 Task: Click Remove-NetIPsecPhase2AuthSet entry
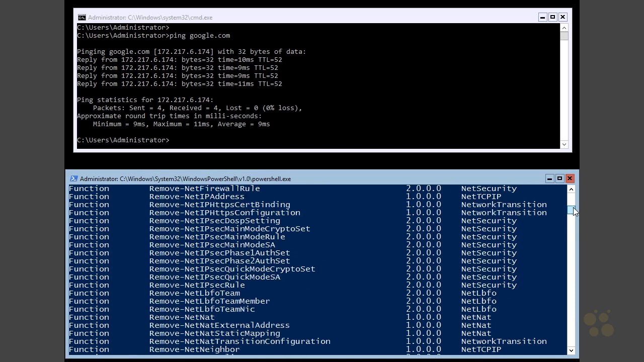coord(220,261)
